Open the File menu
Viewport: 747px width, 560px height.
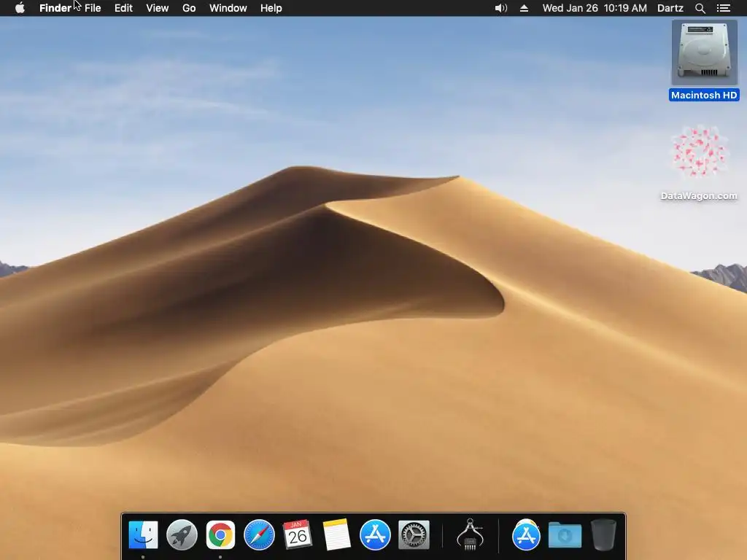93,8
